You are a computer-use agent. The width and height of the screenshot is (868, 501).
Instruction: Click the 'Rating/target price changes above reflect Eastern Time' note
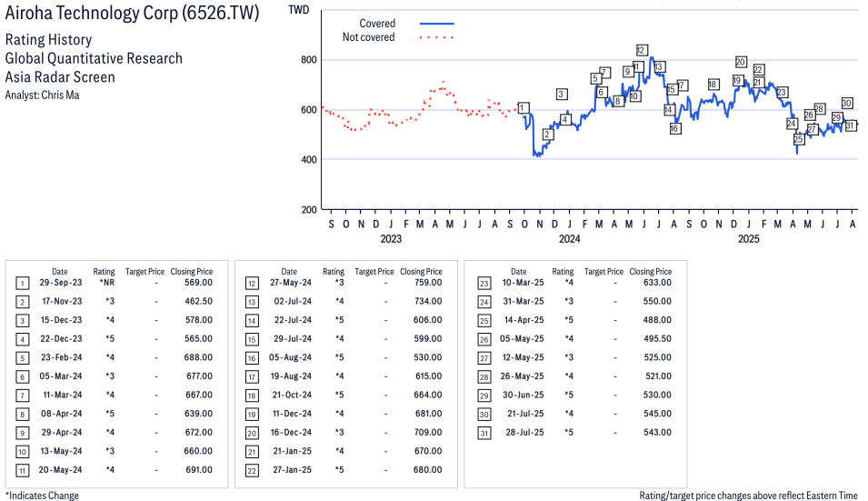pyautogui.click(x=748, y=496)
